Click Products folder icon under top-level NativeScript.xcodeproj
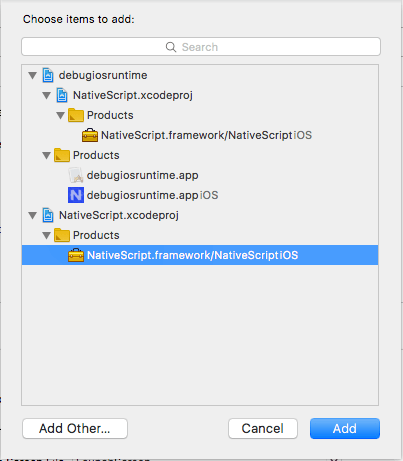 62,235
